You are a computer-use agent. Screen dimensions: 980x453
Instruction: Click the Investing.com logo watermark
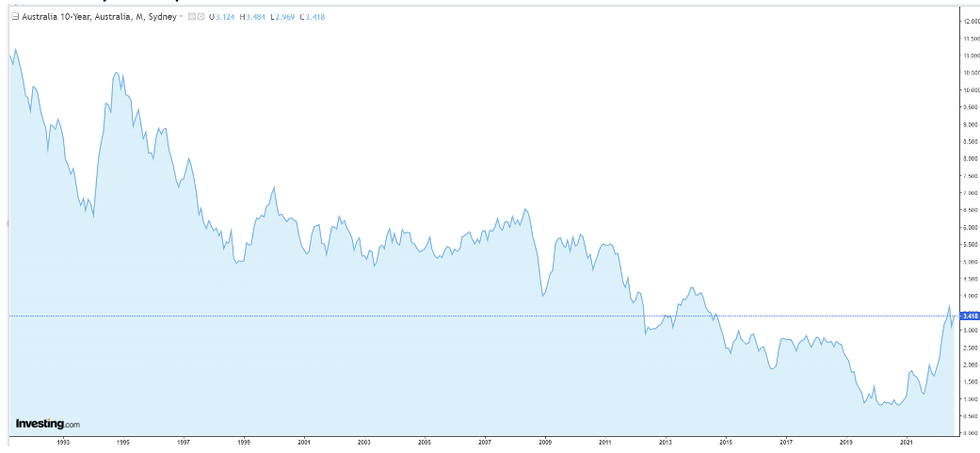pyautogui.click(x=48, y=424)
